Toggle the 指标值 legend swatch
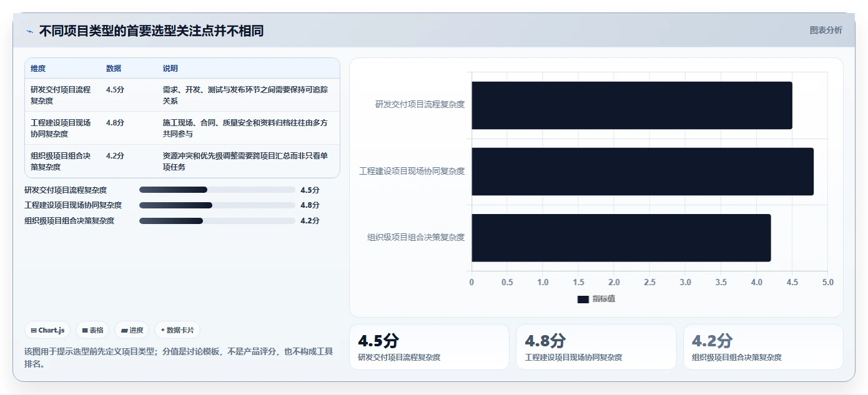The width and height of the screenshot is (868, 395). point(583,300)
